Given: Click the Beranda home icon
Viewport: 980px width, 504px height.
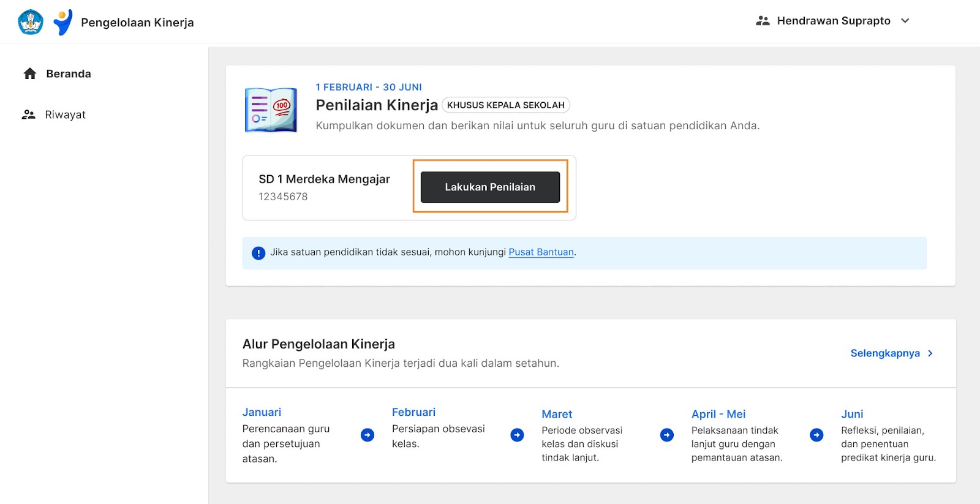Looking at the screenshot, I should [x=30, y=74].
